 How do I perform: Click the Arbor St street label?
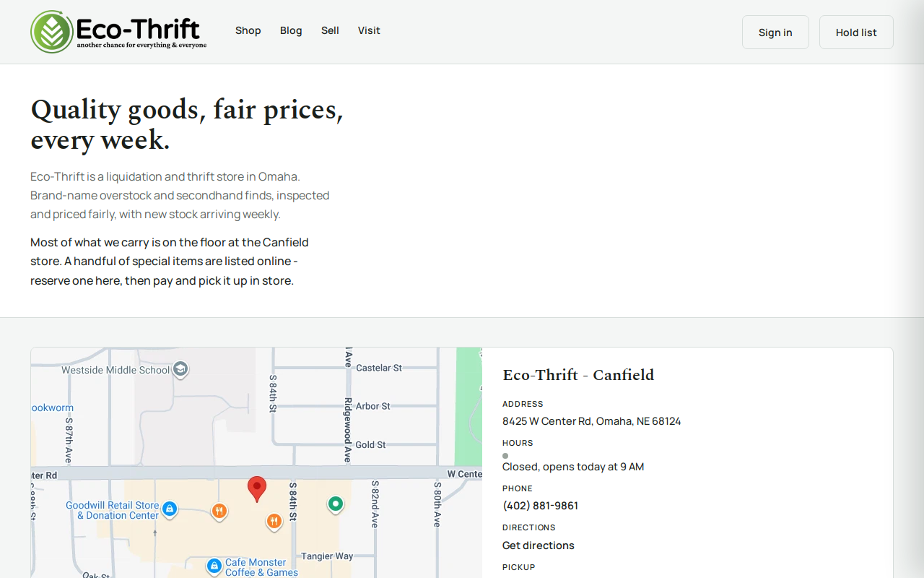[373, 406]
